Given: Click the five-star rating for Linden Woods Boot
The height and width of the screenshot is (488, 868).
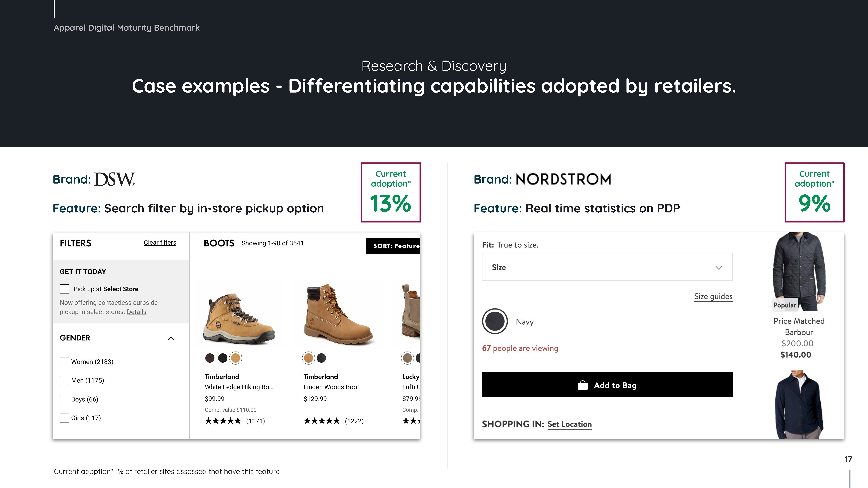Looking at the screenshot, I should coord(322,421).
